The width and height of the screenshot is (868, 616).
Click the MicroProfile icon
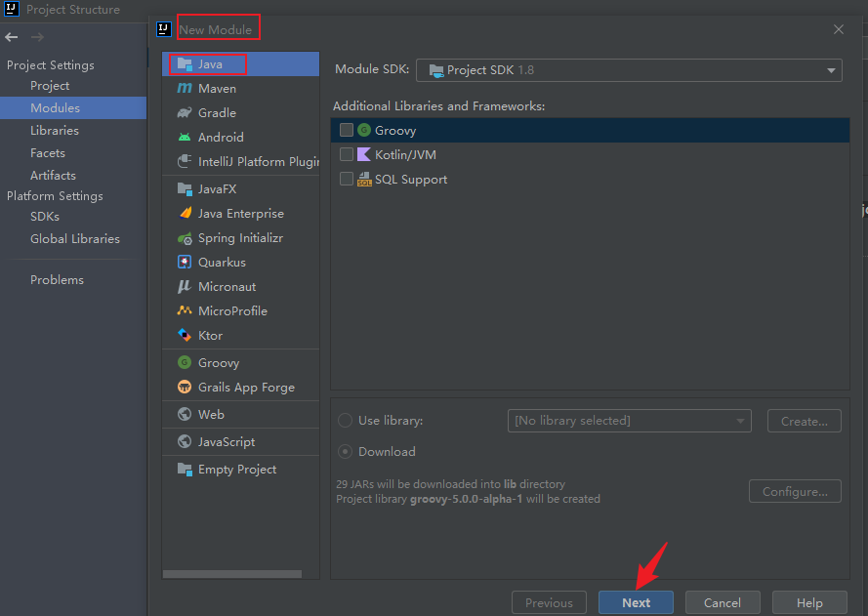[x=185, y=311]
